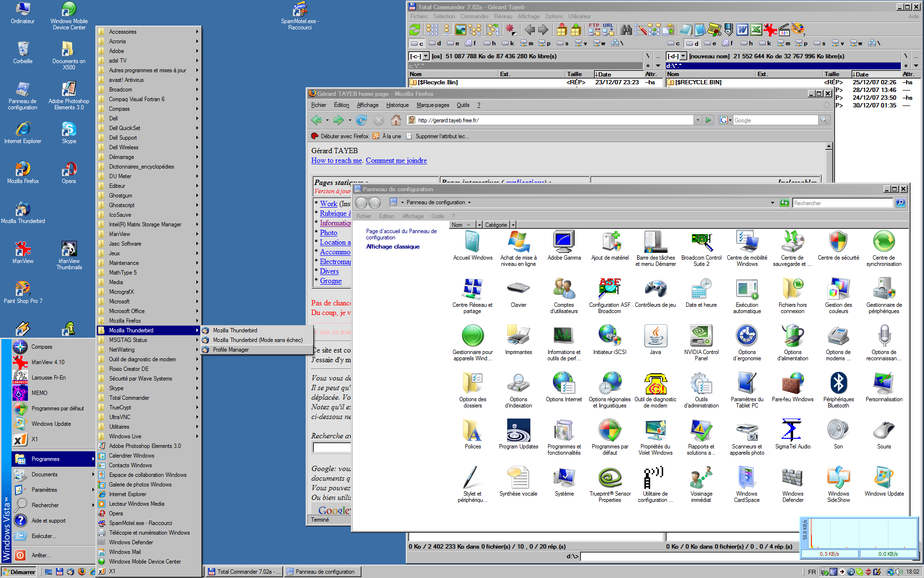
Task: Open Centre de sécurité icon
Action: tap(838, 246)
